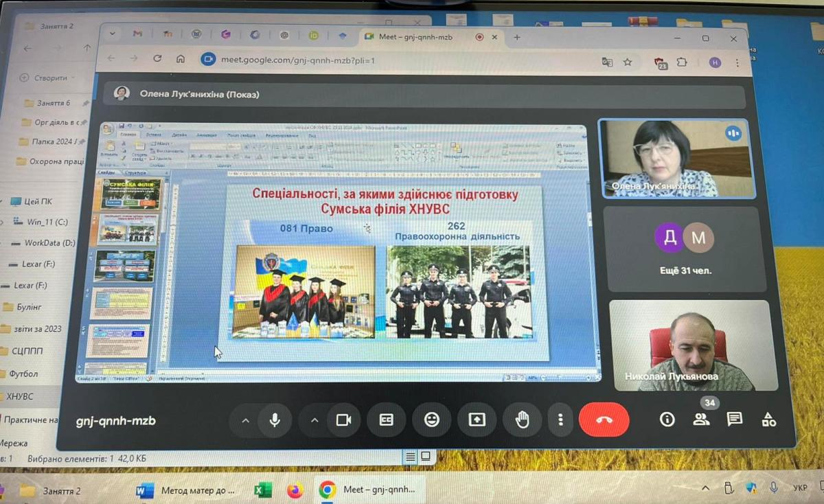Click the red Leave call button
Screen dimensions: 824x504
point(604,420)
